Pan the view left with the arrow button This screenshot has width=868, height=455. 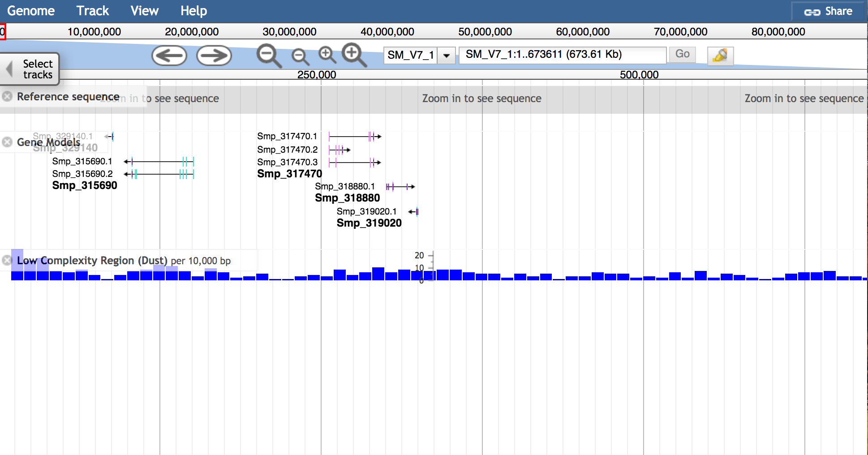tap(169, 56)
